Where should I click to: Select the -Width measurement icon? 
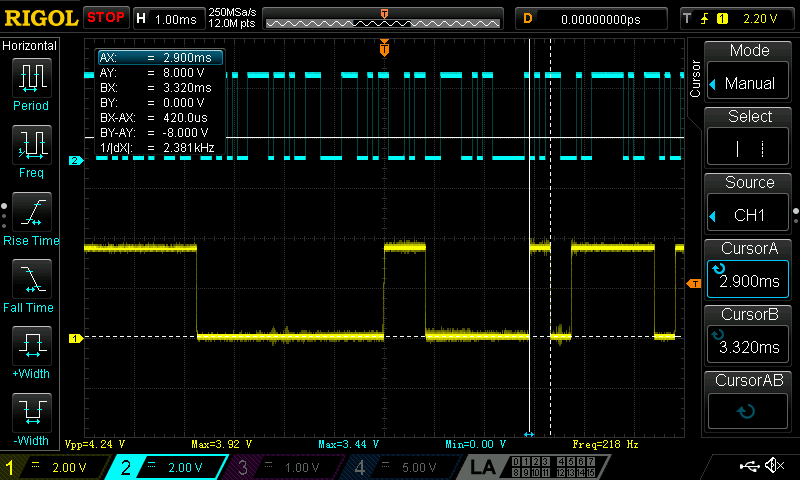pyautogui.click(x=30, y=413)
